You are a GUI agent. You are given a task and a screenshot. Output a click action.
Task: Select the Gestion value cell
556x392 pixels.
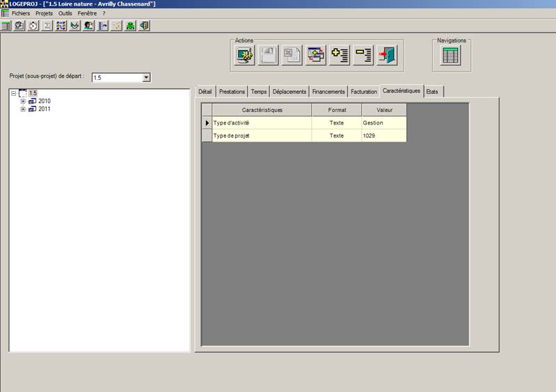pyautogui.click(x=383, y=123)
